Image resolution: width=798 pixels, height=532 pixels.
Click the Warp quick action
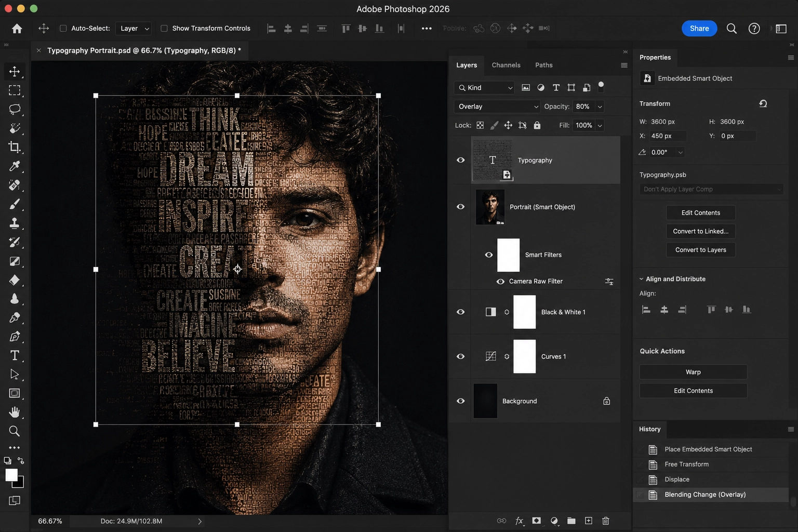coord(693,372)
